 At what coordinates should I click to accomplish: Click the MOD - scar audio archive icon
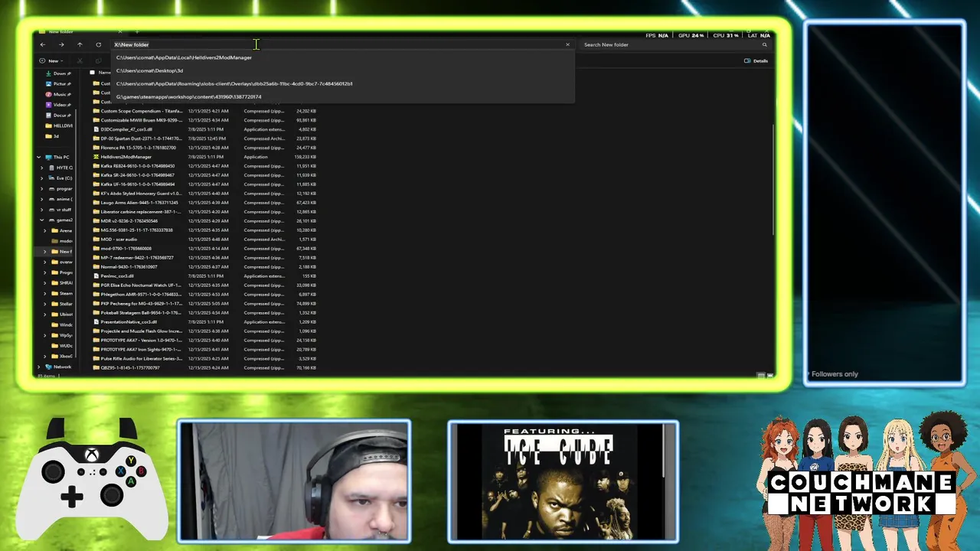pos(96,240)
